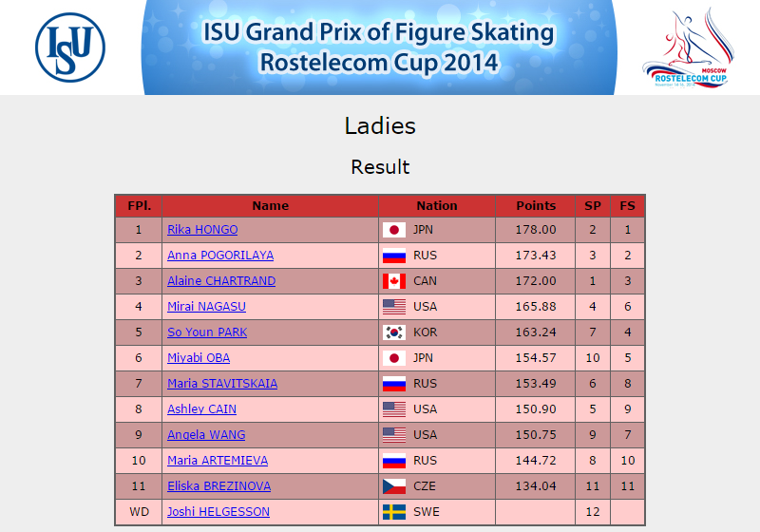Click the Czech flag in Eliska BREZINOVA's row
The image size is (760, 532).
tap(394, 486)
